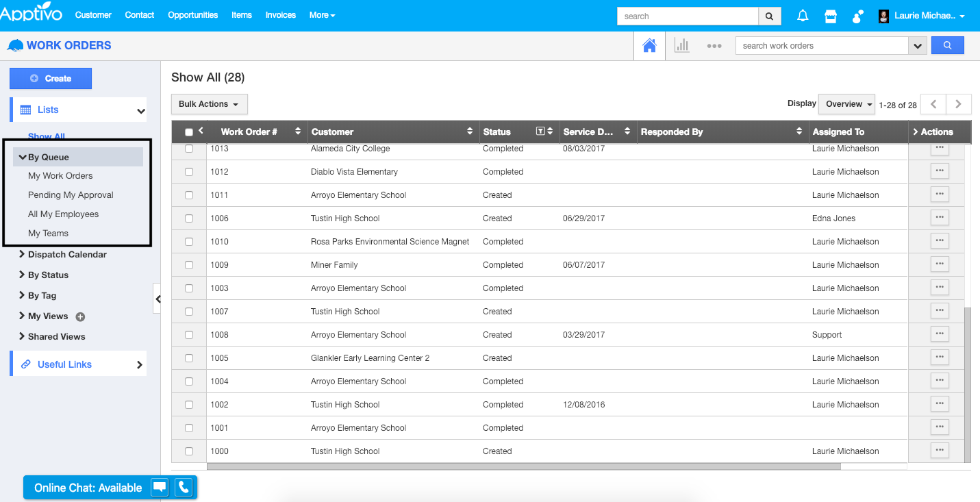The height and width of the screenshot is (502, 980).
Task: Go to the Work Orders home icon
Action: click(x=649, y=46)
